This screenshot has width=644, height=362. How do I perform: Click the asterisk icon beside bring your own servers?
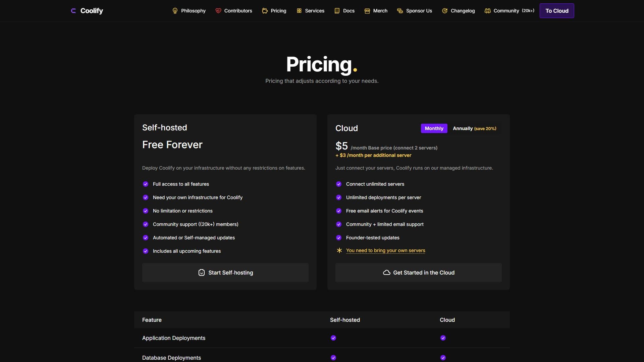point(339,250)
